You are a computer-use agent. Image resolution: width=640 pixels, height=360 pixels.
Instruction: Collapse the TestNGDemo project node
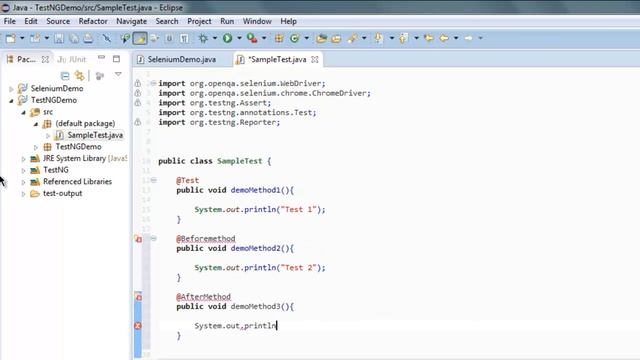[11, 100]
